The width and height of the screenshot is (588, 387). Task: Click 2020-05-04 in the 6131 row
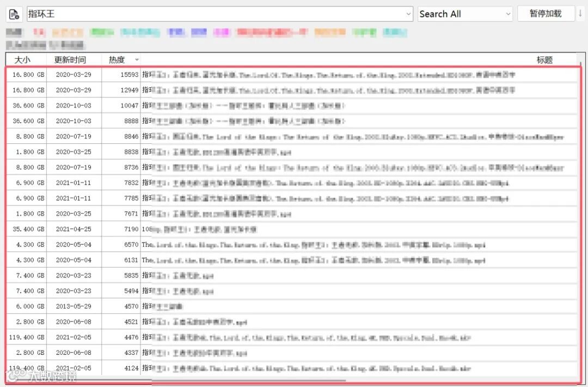coord(73,260)
